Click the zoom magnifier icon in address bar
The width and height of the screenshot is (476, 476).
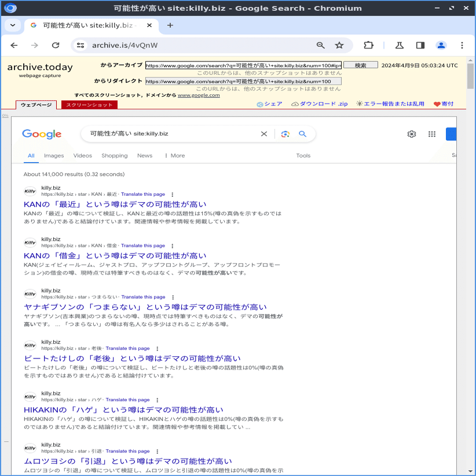click(320, 45)
